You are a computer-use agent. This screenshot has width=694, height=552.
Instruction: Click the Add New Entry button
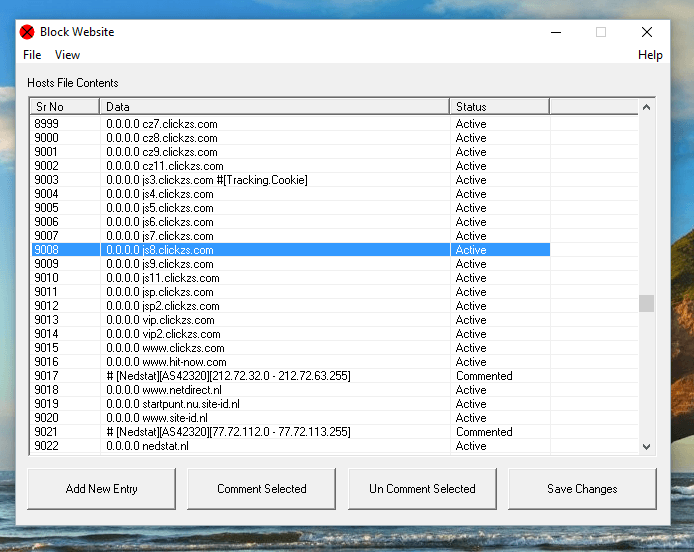pos(101,489)
